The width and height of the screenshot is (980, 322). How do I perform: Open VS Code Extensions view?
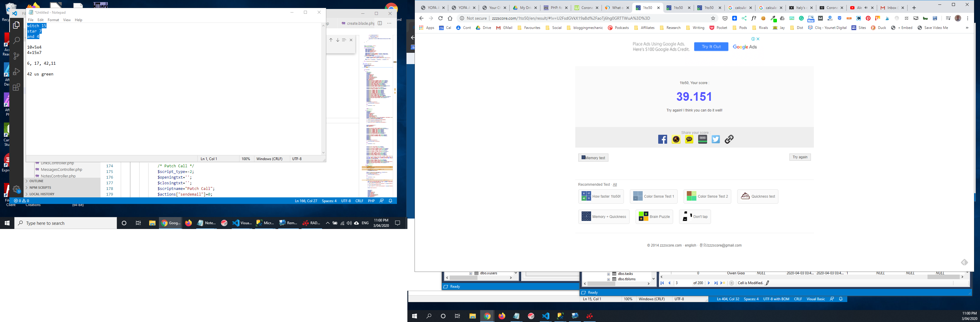click(16, 87)
